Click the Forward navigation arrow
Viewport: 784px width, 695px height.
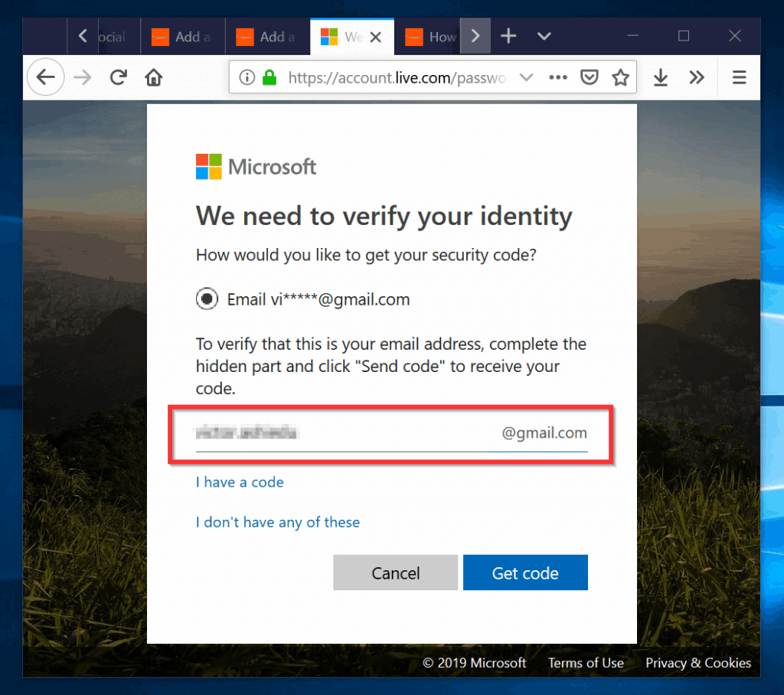click(83, 77)
